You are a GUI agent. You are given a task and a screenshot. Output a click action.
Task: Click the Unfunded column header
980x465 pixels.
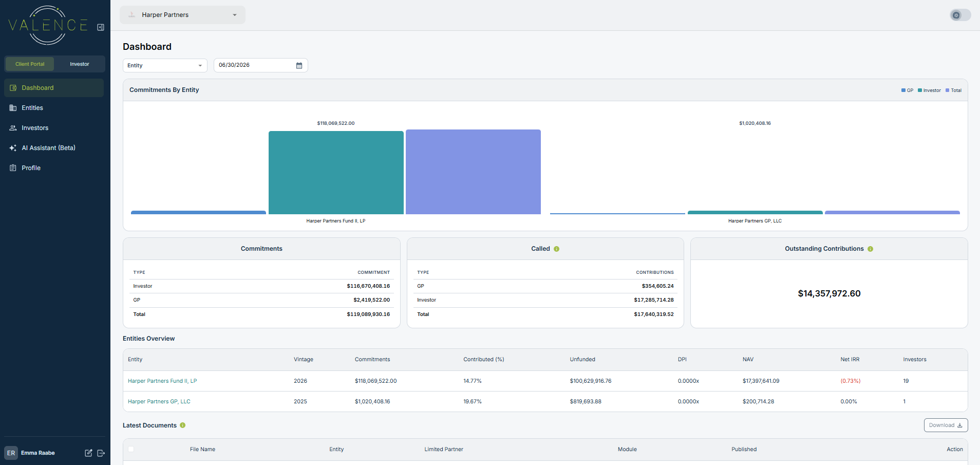(582, 360)
